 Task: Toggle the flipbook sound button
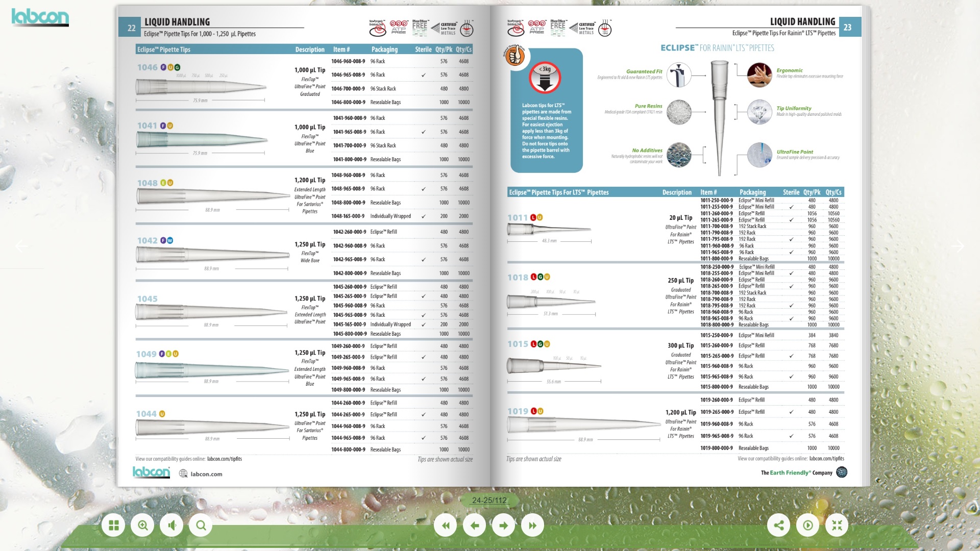[x=171, y=525]
